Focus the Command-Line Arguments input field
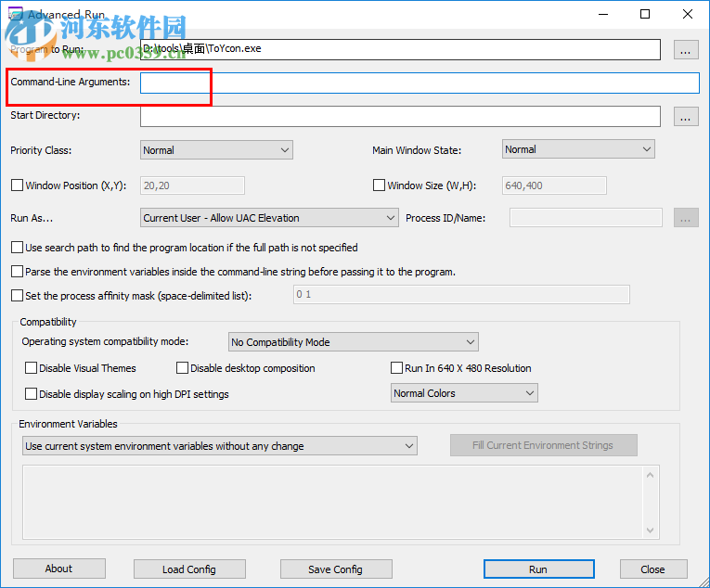This screenshot has height=588, width=710. coord(420,83)
